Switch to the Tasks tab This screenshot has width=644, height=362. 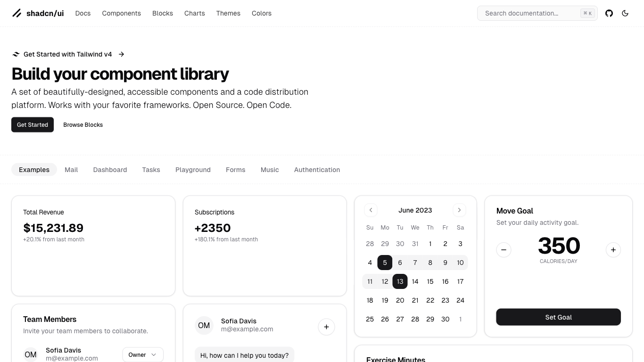coord(151,170)
